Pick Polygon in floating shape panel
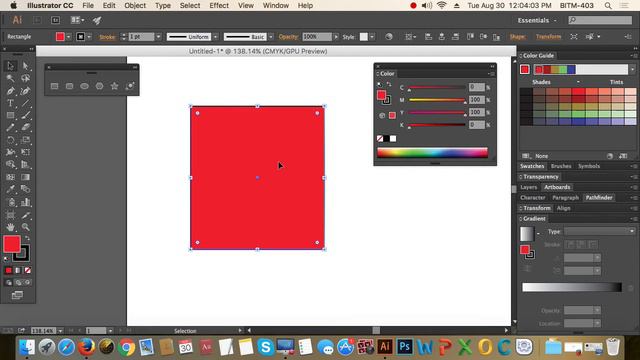Image resolution: width=640 pixels, height=360 pixels. 99,86
